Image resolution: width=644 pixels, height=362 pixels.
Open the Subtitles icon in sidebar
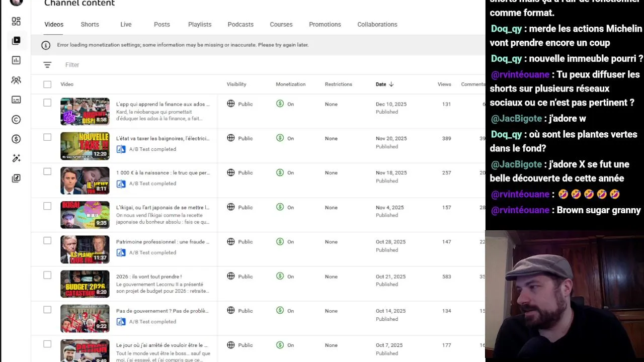click(x=16, y=100)
